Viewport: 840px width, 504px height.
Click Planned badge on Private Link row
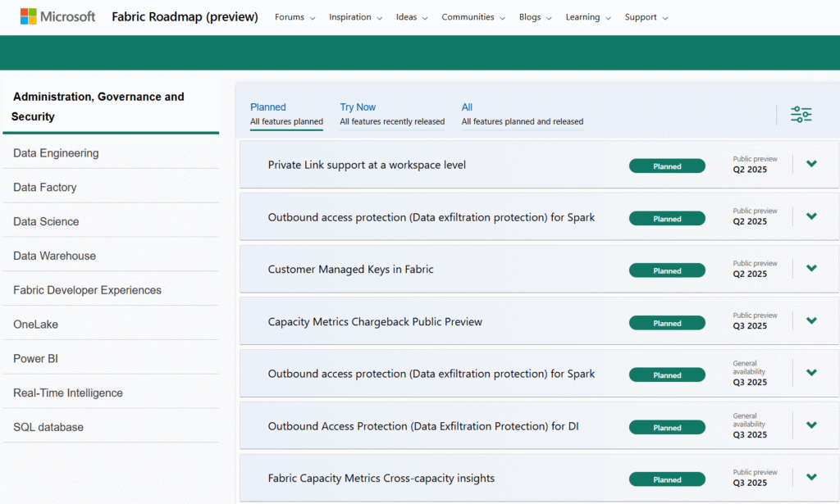[667, 166]
